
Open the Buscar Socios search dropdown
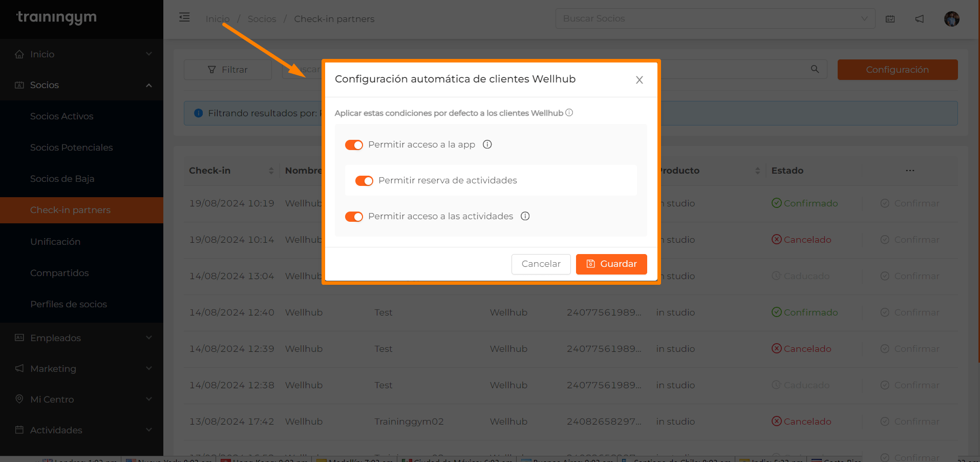point(715,18)
